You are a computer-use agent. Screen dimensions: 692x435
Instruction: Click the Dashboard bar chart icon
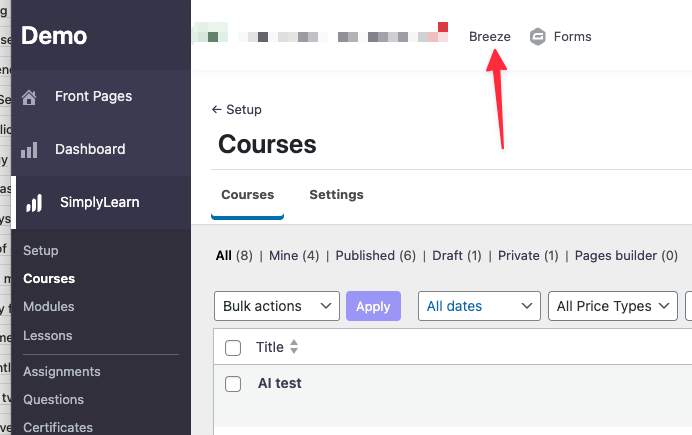click(x=30, y=150)
